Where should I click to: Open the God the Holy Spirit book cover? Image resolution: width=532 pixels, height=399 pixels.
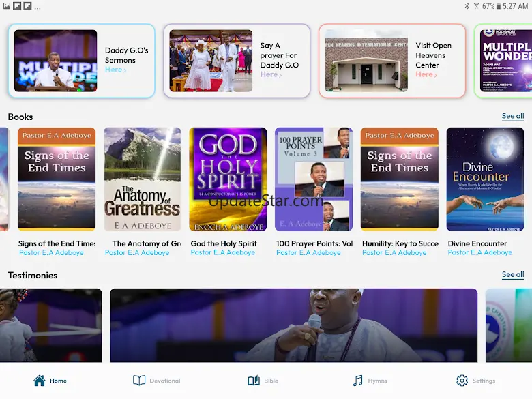(228, 179)
